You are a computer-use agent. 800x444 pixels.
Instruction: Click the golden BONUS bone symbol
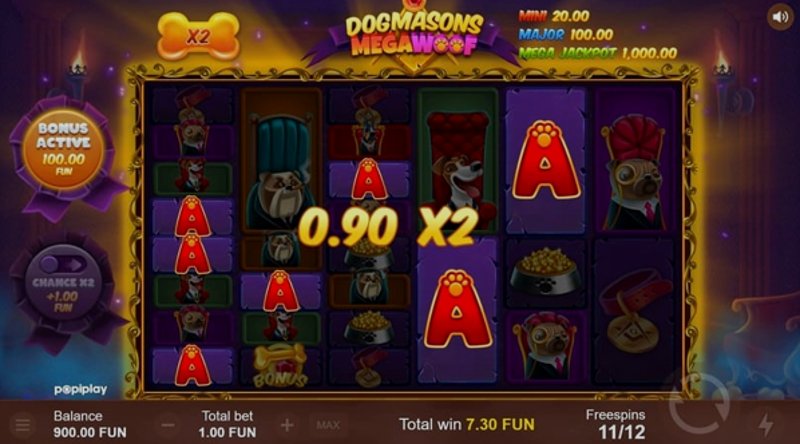pos(280,365)
